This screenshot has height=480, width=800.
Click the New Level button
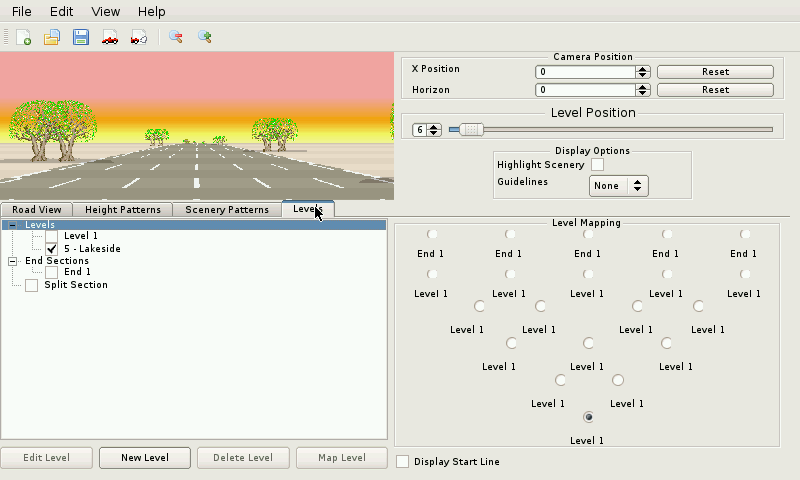tap(144, 458)
